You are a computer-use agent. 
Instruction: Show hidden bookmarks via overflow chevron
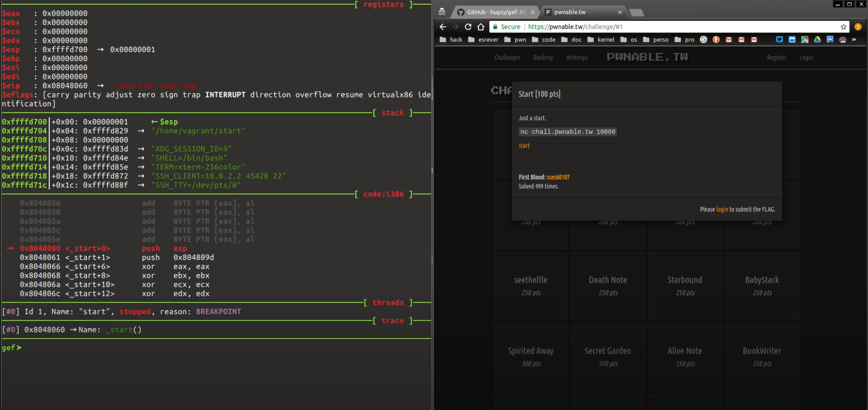coord(854,39)
